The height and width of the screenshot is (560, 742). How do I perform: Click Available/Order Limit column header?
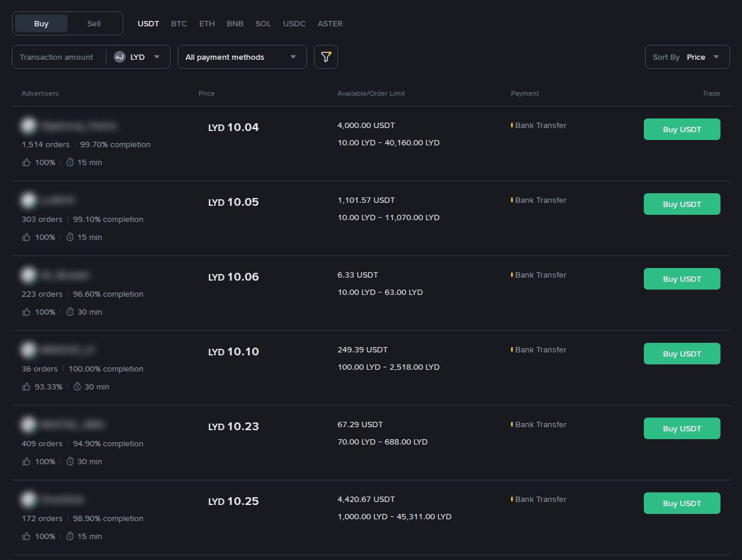point(371,93)
